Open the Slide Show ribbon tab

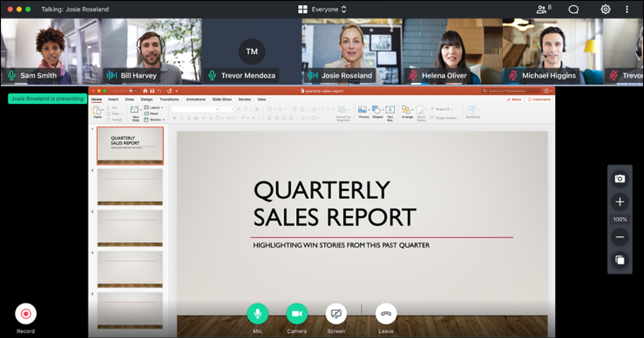click(x=222, y=100)
